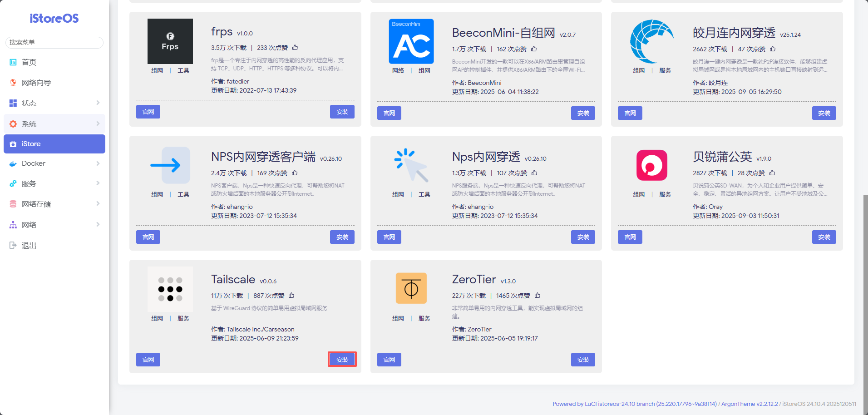Expand the 网络存储 sidebar menu
The image size is (868, 415).
tap(54, 203)
